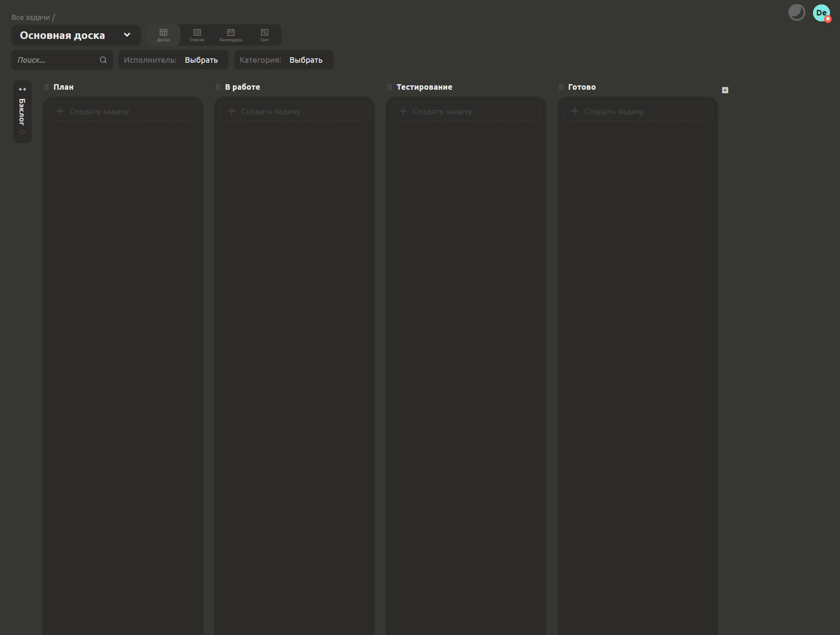
Task: Create a task in В работе column
Action: [294, 111]
